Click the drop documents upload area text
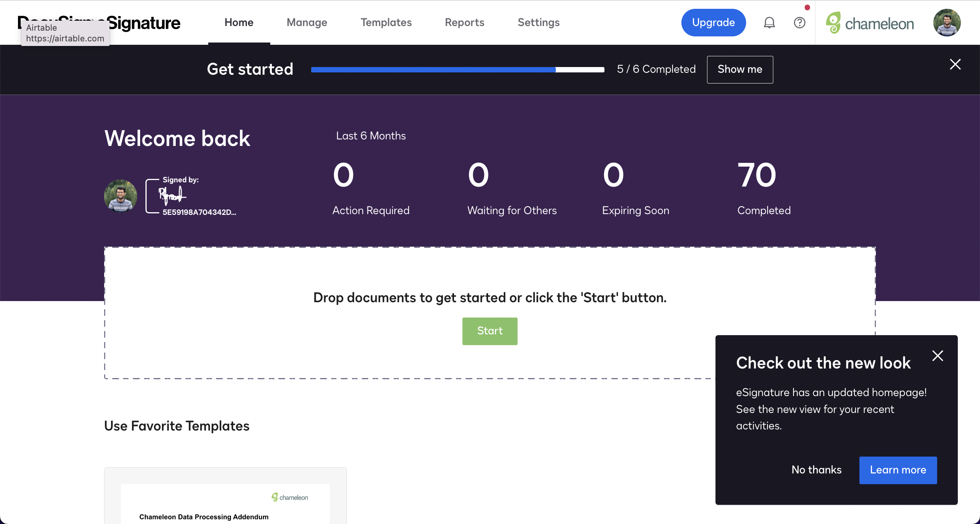This screenshot has height=524, width=980. pos(490,298)
